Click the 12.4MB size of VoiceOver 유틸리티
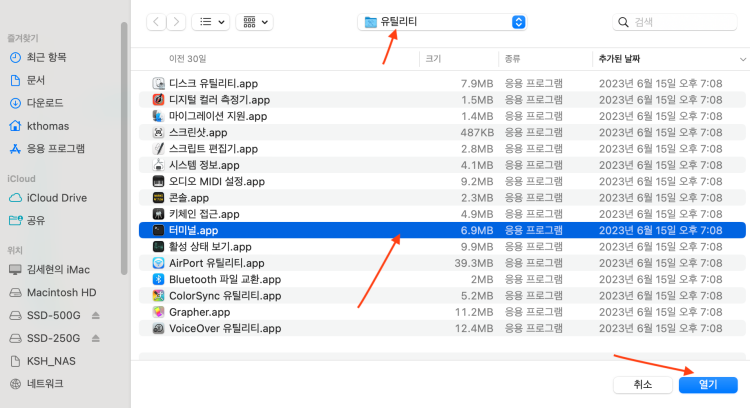This screenshot has height=408, width=750. [474, 328]
